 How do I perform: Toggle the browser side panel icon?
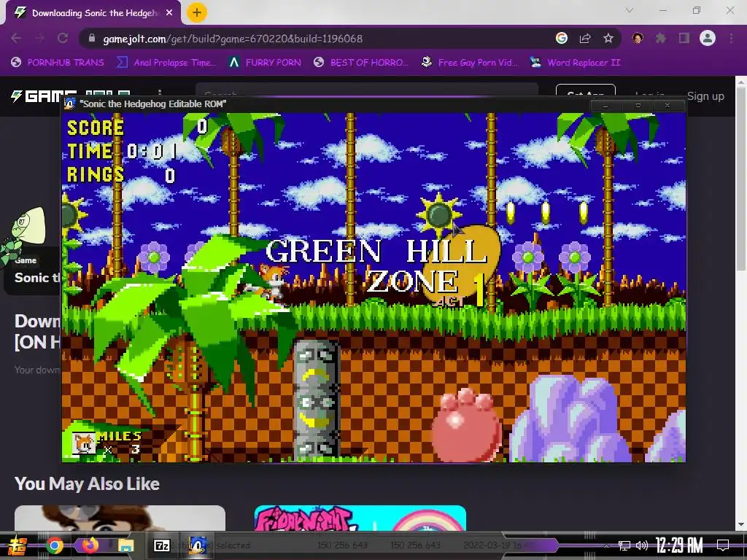(684, 38)
